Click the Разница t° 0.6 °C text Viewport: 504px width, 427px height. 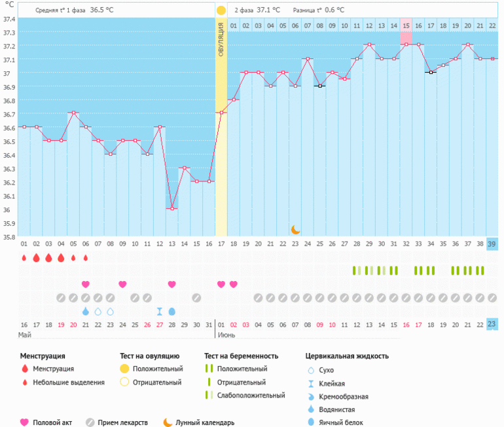point(318,10)
